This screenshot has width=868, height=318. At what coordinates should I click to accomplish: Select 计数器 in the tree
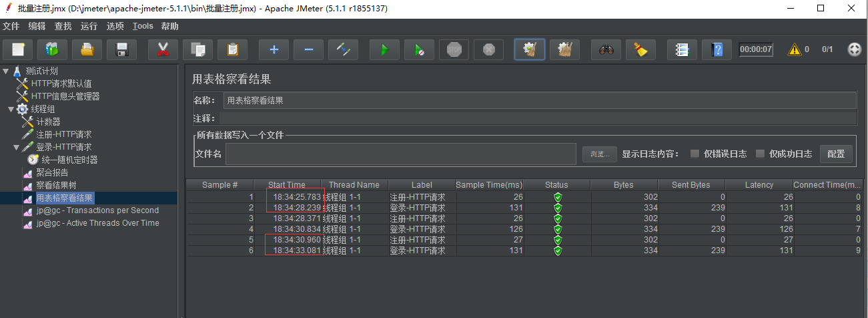pos(48,122)
